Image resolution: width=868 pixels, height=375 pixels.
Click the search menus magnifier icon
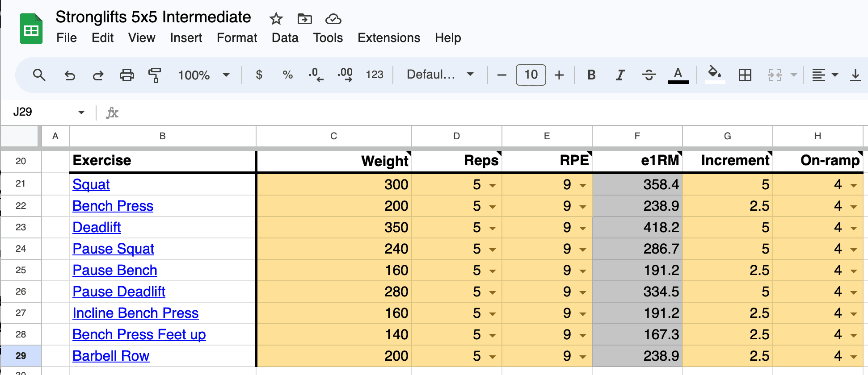click(39, 75)
